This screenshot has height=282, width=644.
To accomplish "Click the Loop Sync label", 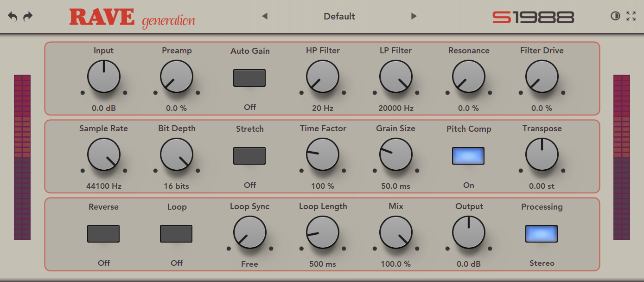I will [249, 207].
